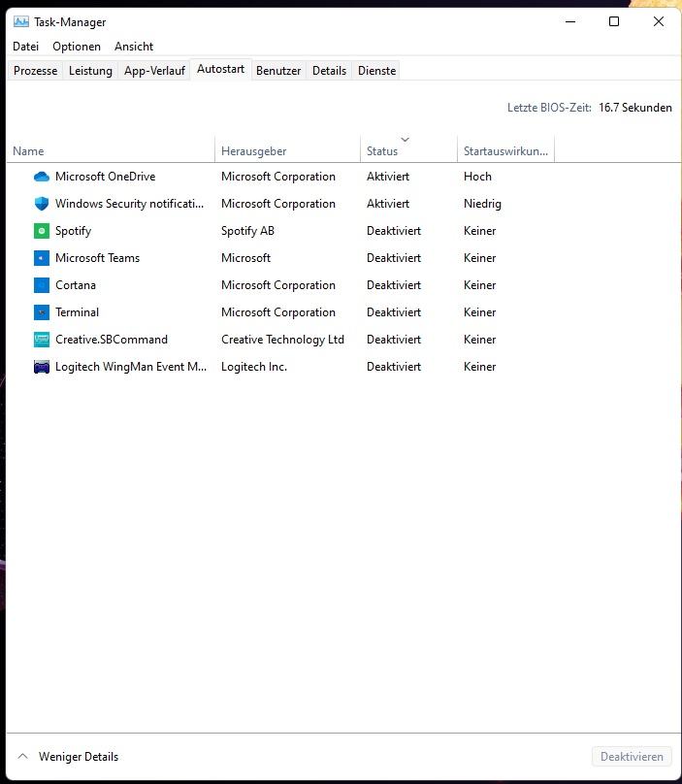
Task: Click the Microsoft Teams row icon
Action: [42, 258]
